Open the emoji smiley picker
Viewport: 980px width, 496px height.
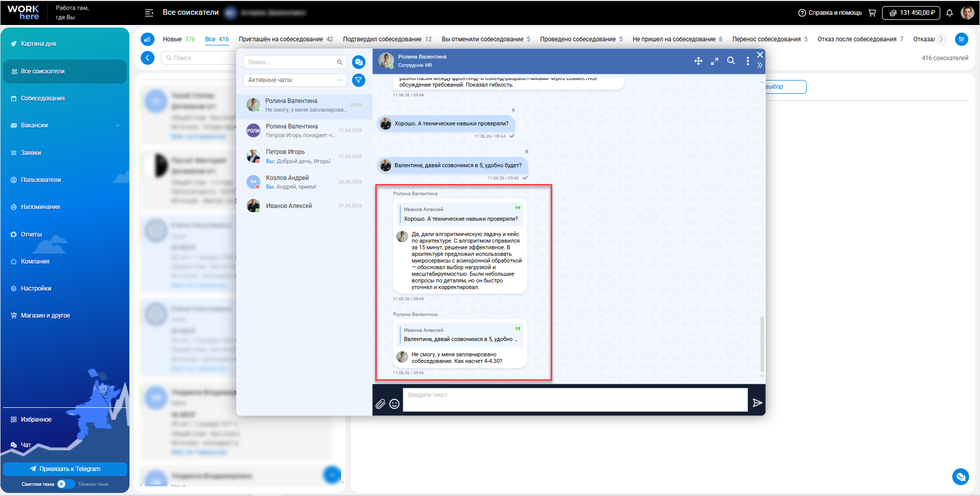tap(394, 404)
